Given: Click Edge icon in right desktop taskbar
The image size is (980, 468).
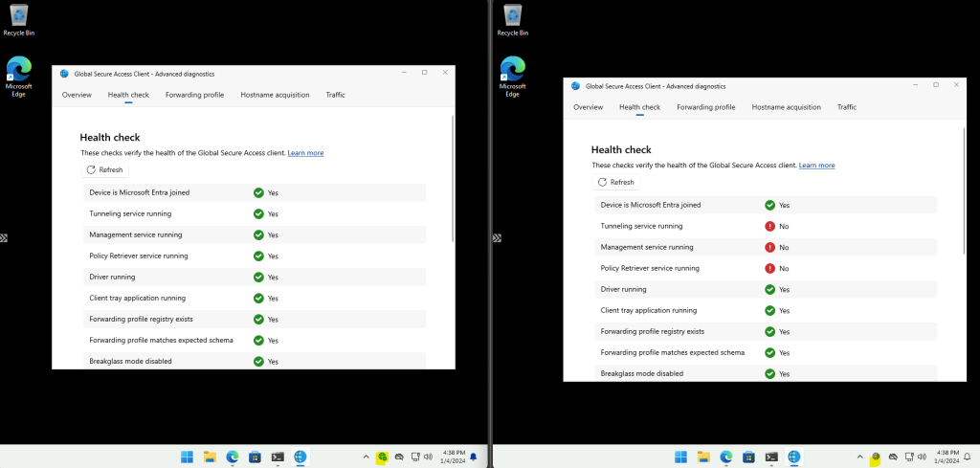Looking at the screenshot, I should (x=725, y=457).
